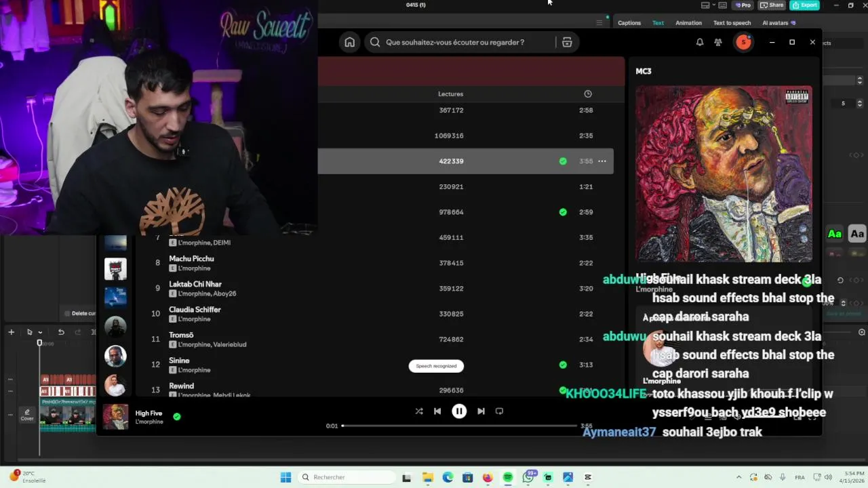Click the CapCut Export button
This screenshot has height=488, width=868.
tap(805, 5)
